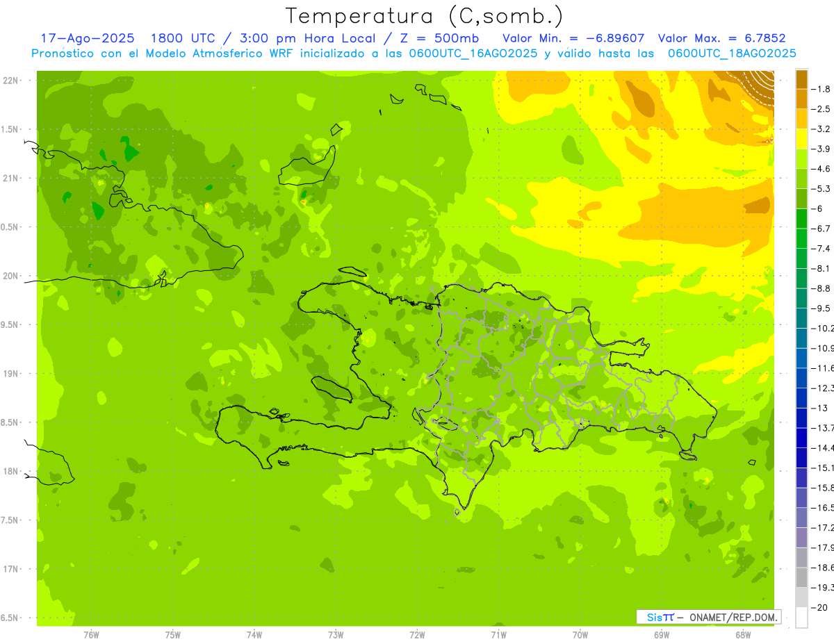The image size is (834, 644).
Task: Click the purple swatch between -17.2 and -17.9
Action: [x=801, y=538]
